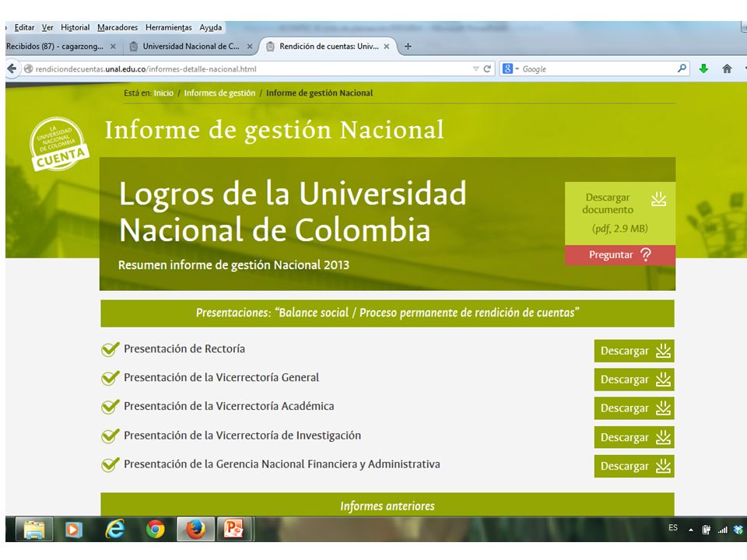Download Presentación de la Vicerrectoría General
Viewport: 747px width, 560px height.
point(634,380)
